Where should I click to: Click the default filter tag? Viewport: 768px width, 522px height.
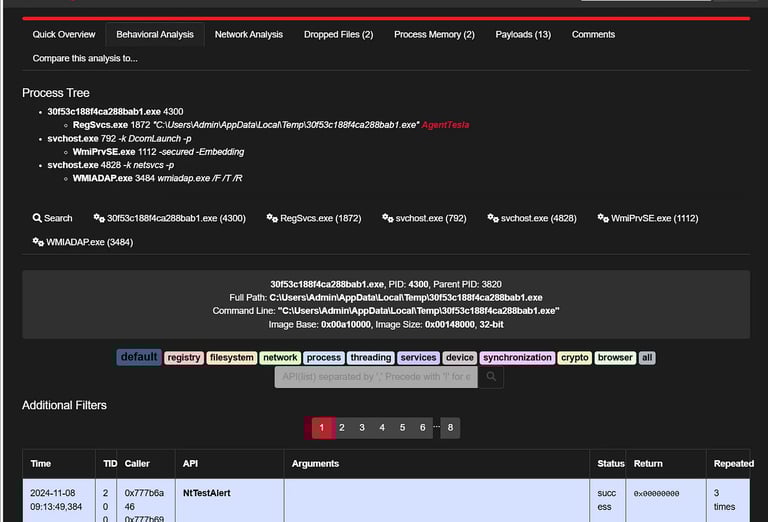[139, 357]
